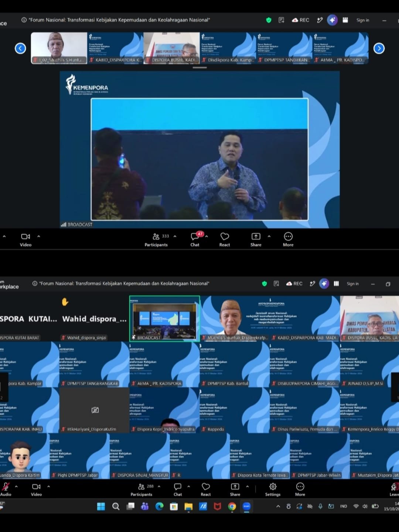The width and height of the screenshot is (399, 532).
Task: Click Sign in link in lower Zoom window
Action: coord(353,284)
